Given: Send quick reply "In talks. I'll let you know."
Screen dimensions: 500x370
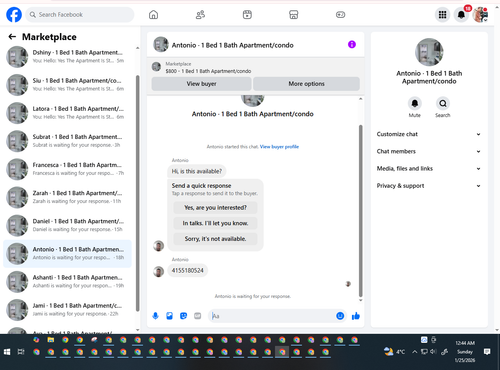Looking at the screenshot, I should point(215,223).
